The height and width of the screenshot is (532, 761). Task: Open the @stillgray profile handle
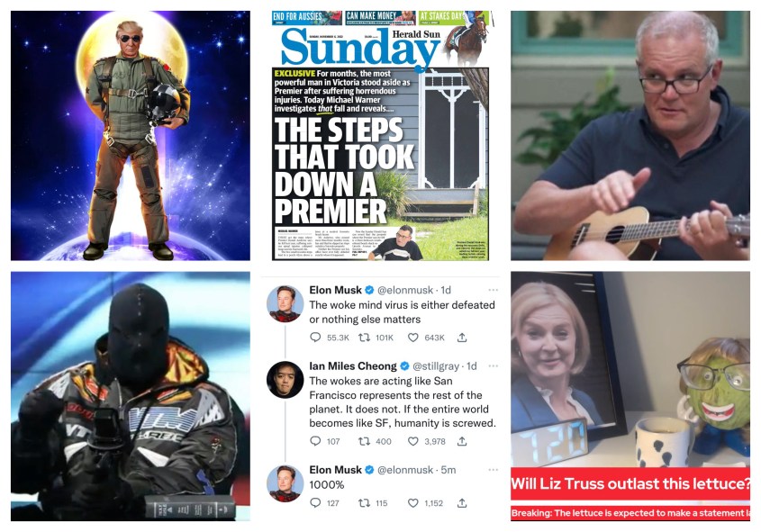tap(436, 365)
